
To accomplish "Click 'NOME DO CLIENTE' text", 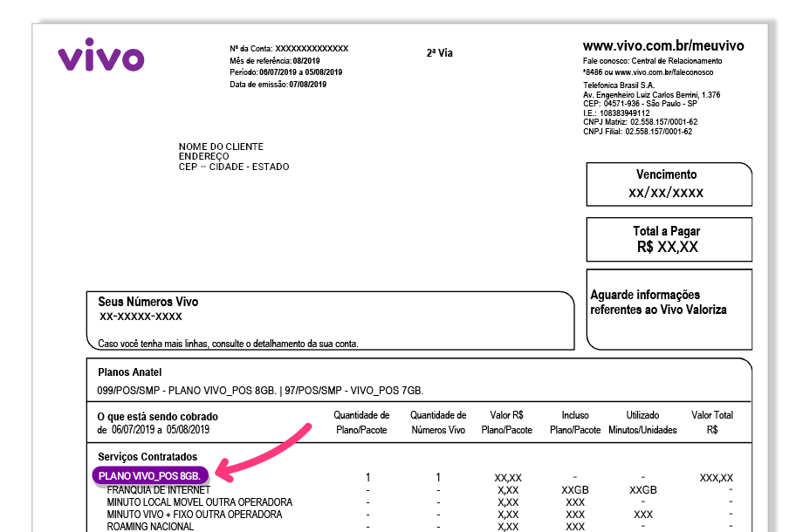I will click(221, 147).
